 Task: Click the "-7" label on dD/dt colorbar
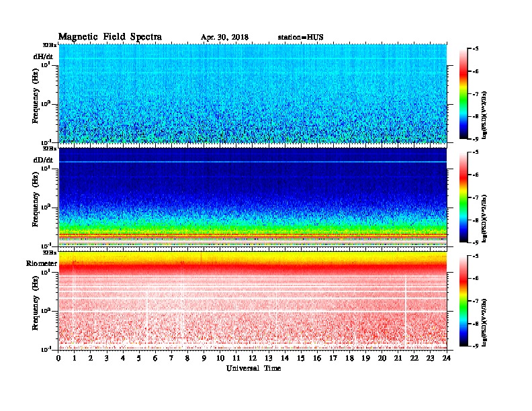click(x=475, y=197)
